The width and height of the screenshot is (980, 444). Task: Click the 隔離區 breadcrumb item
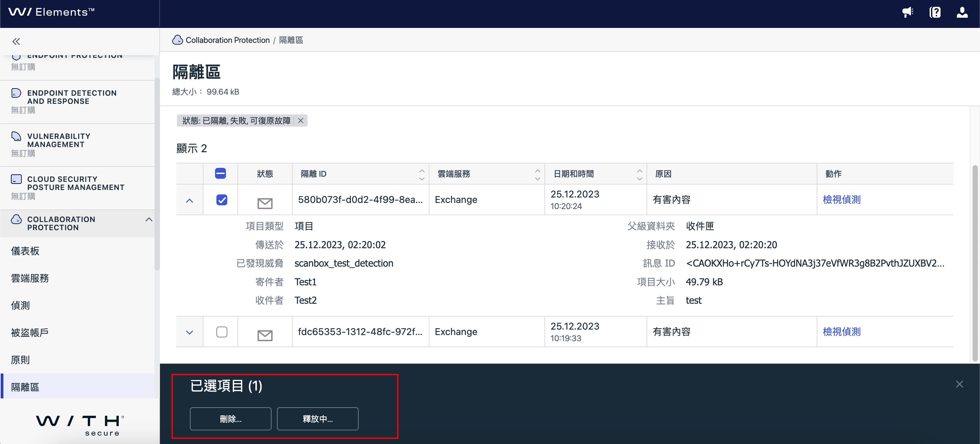[291, 40]
